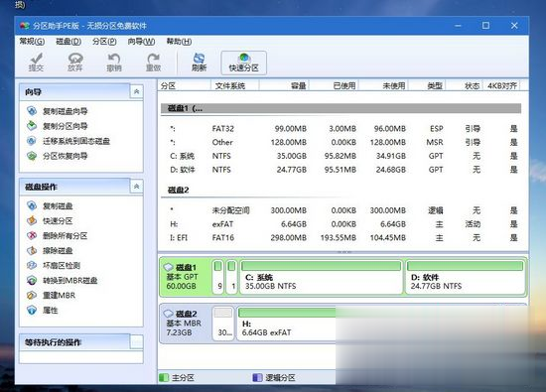Click the 放弃 (discard) toolbar icon
The image size is (546, 392).
[x=74, y=63]
